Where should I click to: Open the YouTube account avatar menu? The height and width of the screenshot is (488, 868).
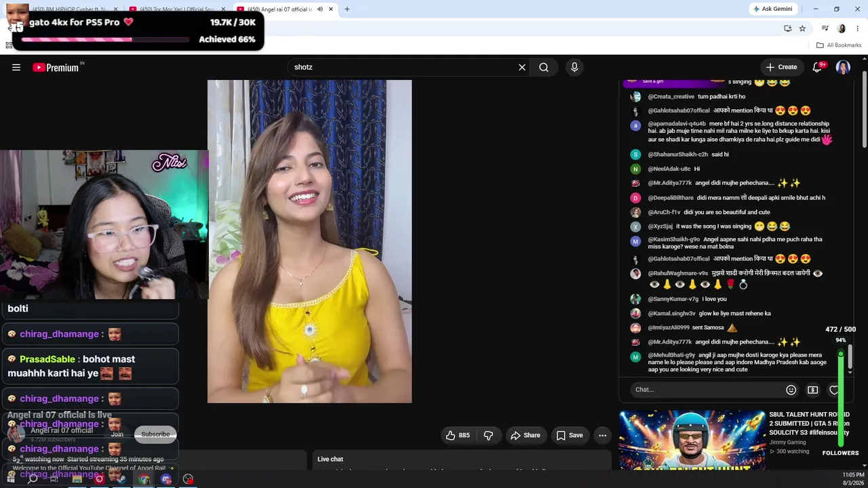(843, 67)
